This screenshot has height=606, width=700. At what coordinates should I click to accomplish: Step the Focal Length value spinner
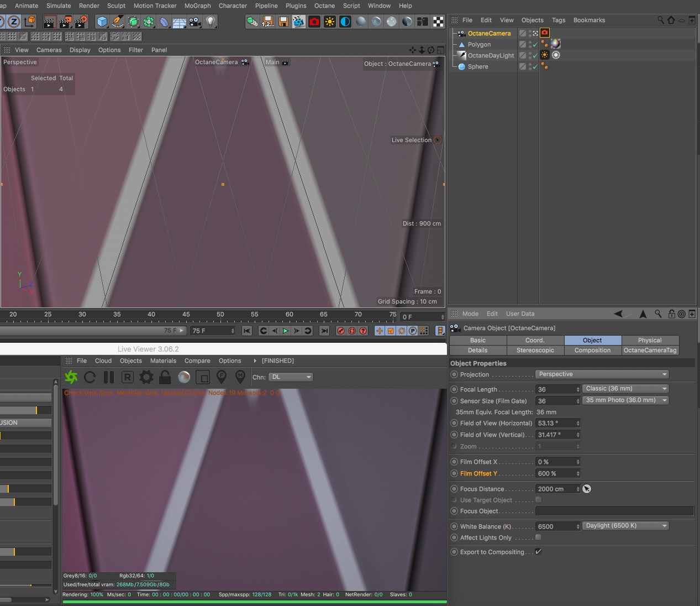click(578, 389)
